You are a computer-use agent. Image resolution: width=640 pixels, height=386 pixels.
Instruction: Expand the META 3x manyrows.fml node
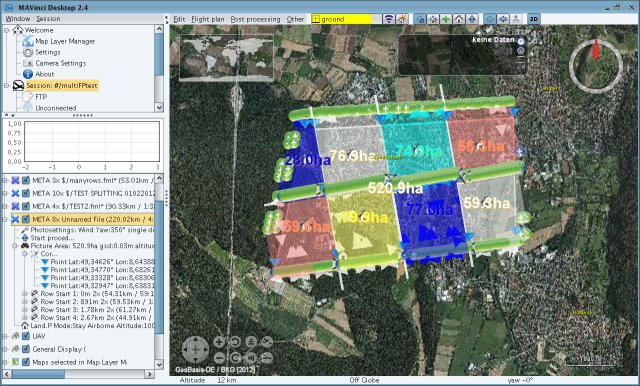point(5,180)
